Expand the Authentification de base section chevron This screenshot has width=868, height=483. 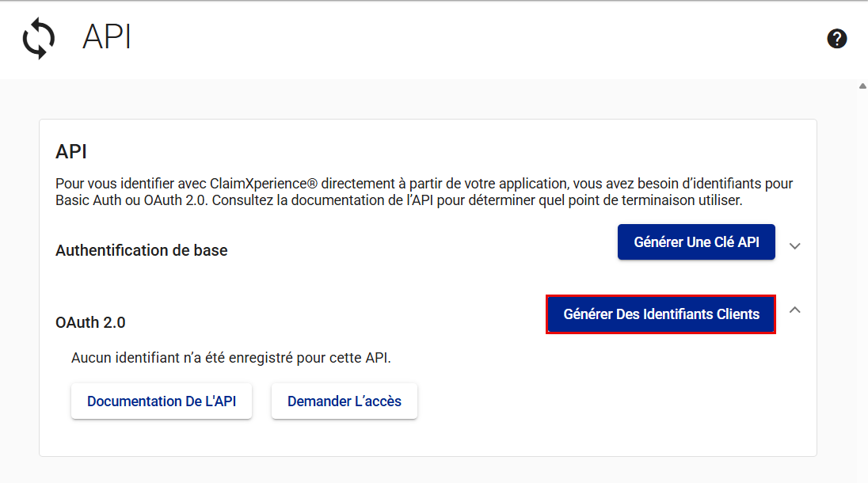pos(795,246)
